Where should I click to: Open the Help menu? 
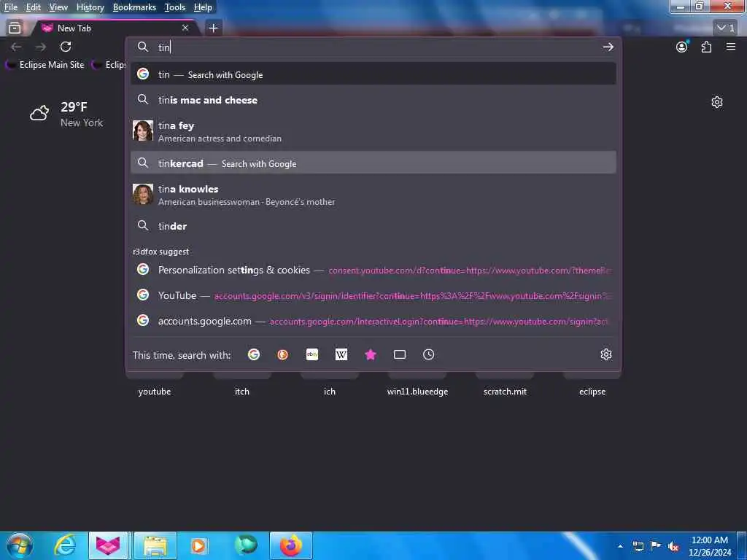[x=203, y=7]
